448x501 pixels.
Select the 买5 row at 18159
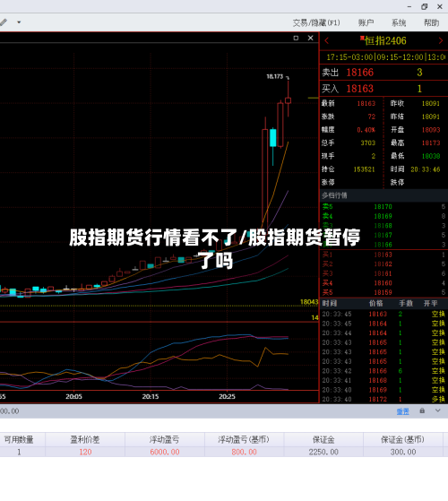point(383,292)
